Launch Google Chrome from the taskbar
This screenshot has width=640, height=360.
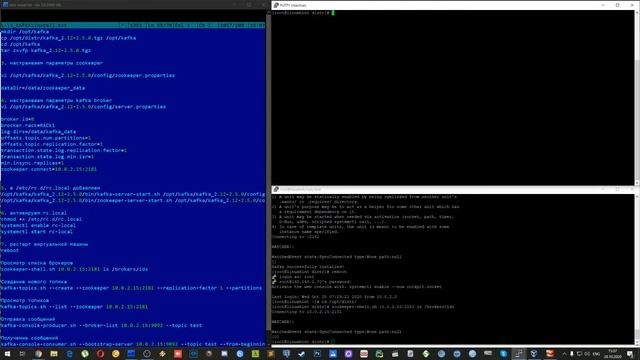tap(38, 354)
